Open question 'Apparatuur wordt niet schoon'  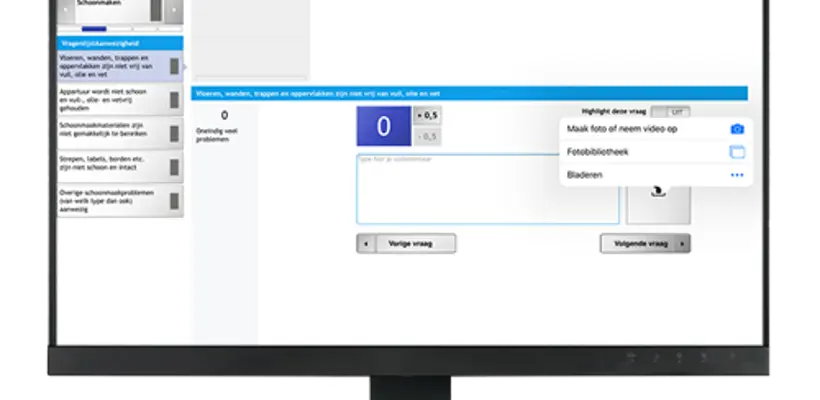click(x=120, y=100)
